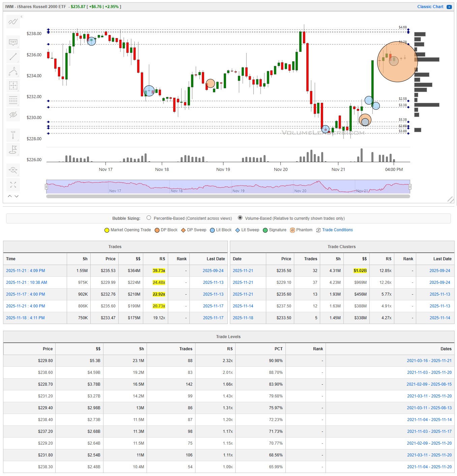Click the Lit Sweep diamond legend icon
The height and width of the screenshot is (476, 457).
tap(238, 230)
